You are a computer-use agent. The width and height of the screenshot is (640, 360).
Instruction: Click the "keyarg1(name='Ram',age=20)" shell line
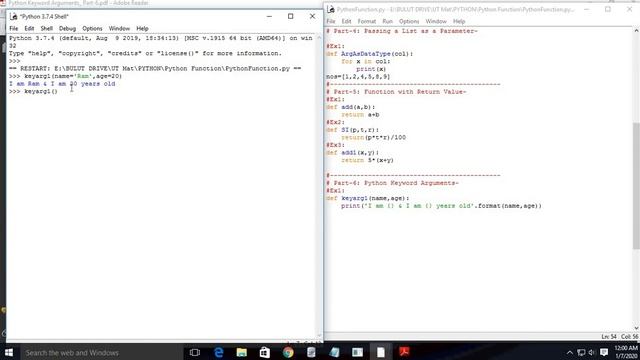[65, 76]
